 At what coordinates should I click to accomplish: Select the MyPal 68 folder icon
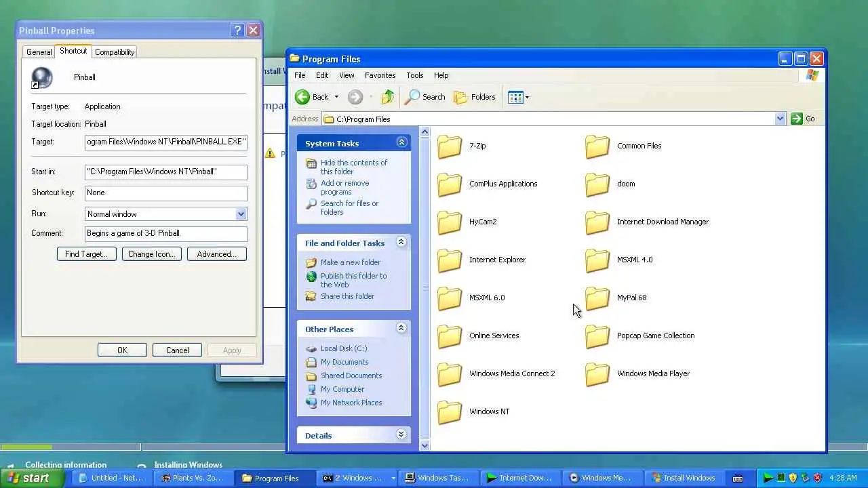point(597,298)
